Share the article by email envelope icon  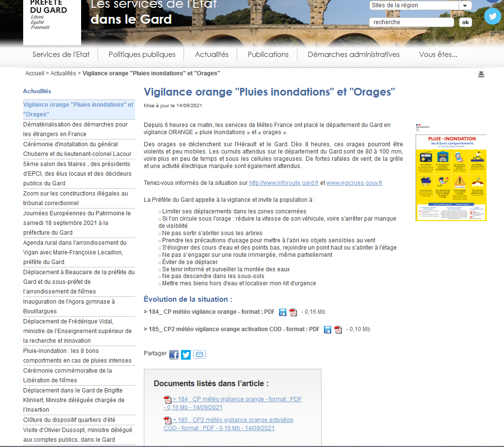199,354
